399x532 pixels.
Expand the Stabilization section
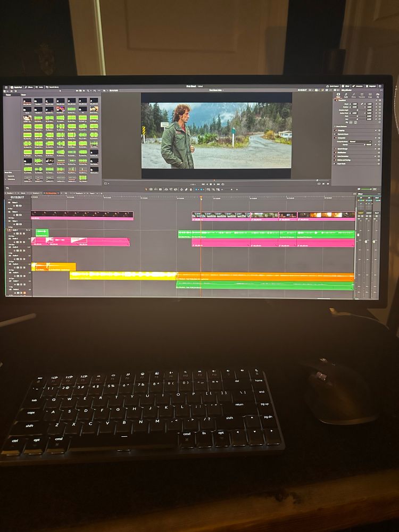pos(342,153)
